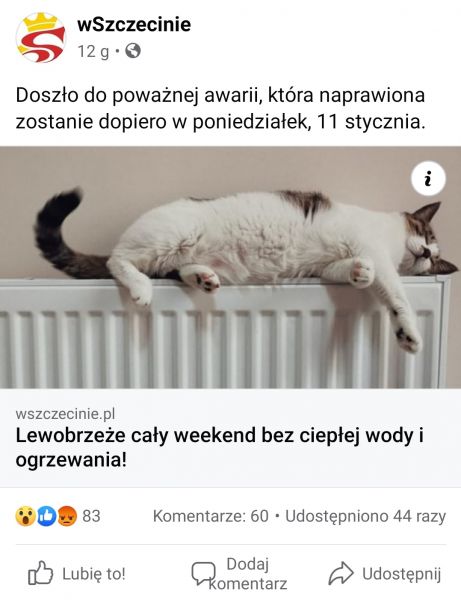Screen dimensions: 461x600
Task: Open the wSzczecinie page name
Action: point(134,24)
